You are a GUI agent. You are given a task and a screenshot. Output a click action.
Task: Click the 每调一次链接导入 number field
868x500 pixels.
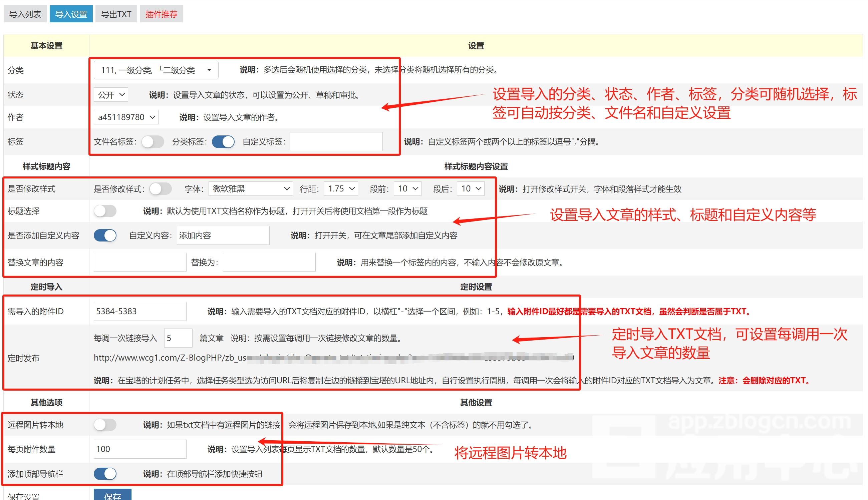[178, 338]
